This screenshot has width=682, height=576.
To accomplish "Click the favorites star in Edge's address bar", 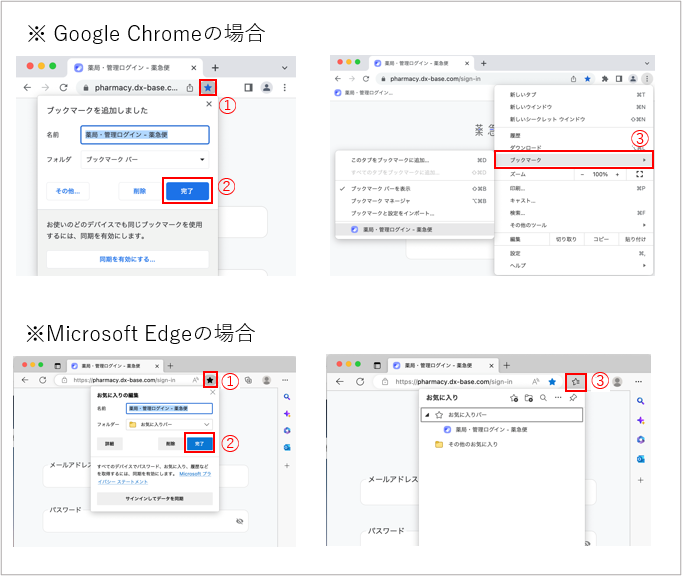I will (210, 380).
